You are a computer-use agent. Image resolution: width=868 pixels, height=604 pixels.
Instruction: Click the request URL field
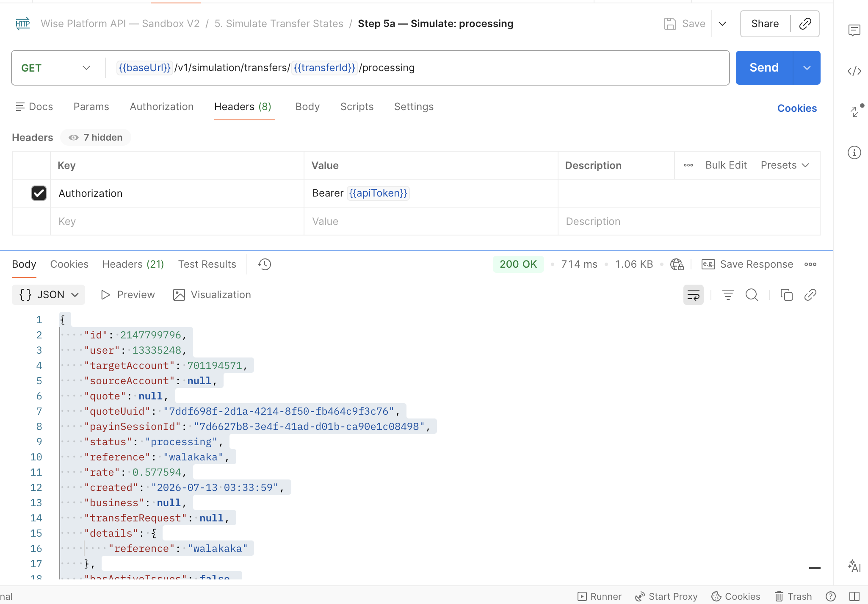pos(417,68)
